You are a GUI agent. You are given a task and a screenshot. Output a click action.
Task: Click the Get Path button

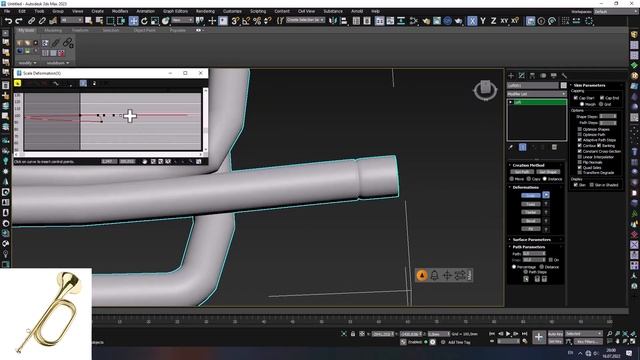coord(522,172)
